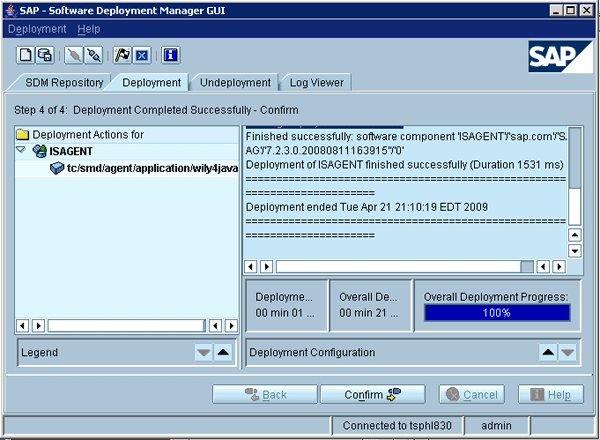Open the Deployment menu
600x440 pixels.
click(37, 29)
